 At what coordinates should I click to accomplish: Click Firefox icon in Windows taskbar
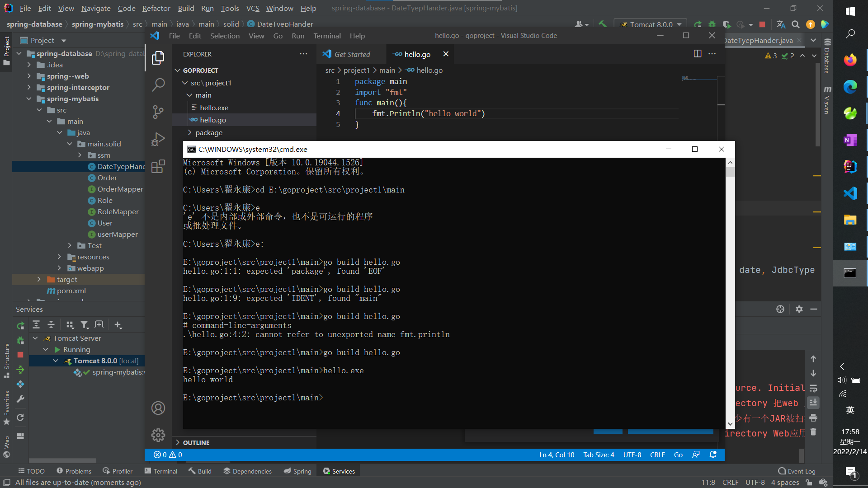[850, 60]
